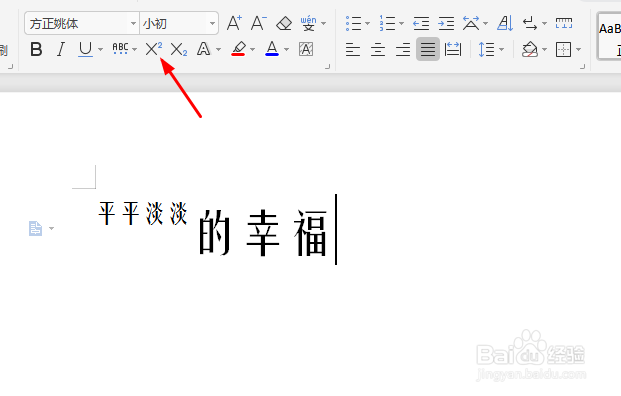The width and height of the screenshot is (621, 396).
Task: Apply distributed alignment
Action: tap(453, 50)
